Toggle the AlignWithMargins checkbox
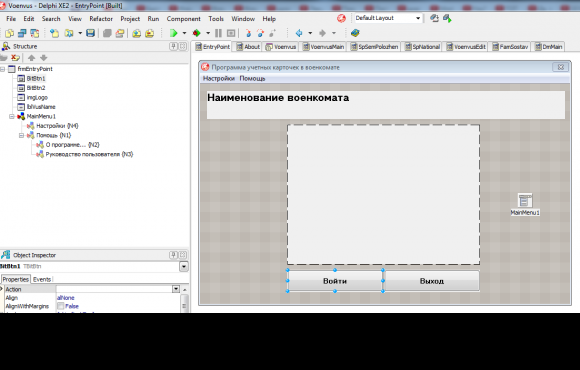 coord(61,306)
